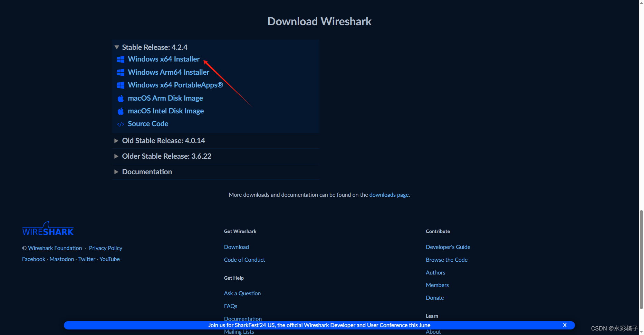Click Apple icon beside macOS Arm Disk Image
Viewport: 644px width, 335px height.
pos(121,99)
